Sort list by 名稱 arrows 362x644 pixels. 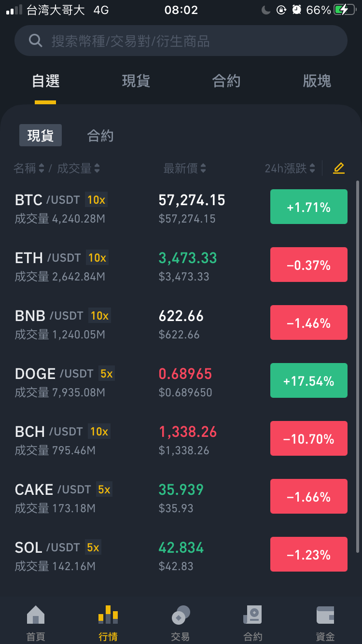click(x=42, y=168)
